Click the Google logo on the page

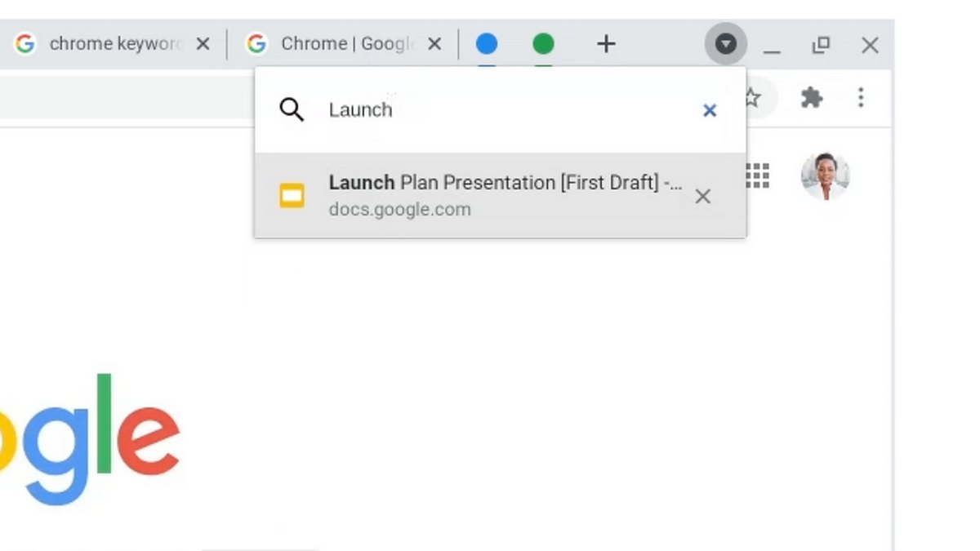[90, 433]
